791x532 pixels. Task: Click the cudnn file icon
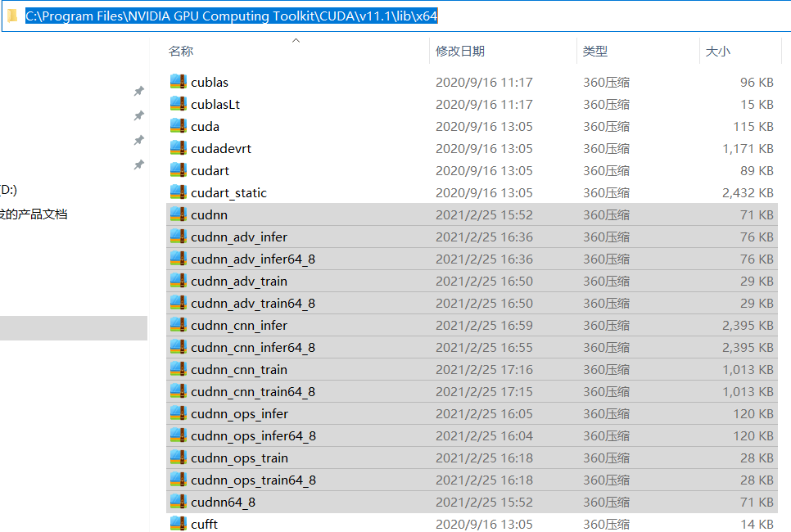tap(179, 214)
